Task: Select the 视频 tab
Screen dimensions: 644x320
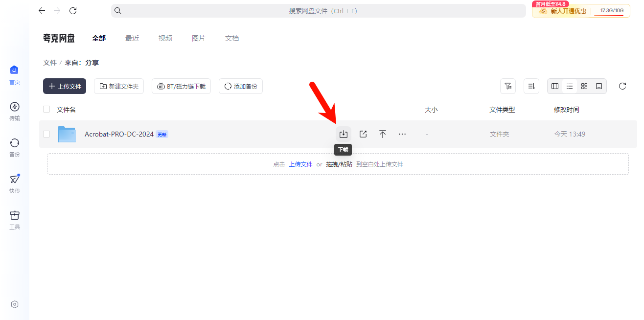Action: (x=165, y=38)
